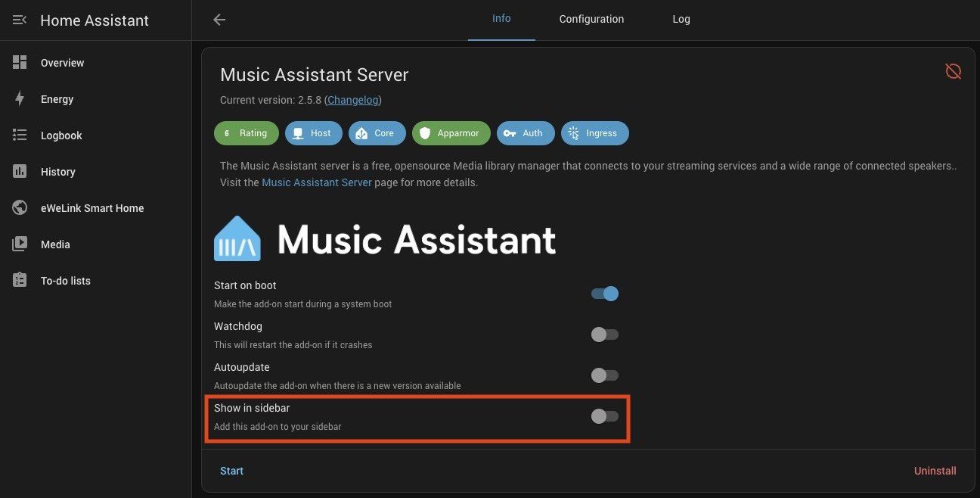The image size is (980, 498).
Task: Open the History page in the sidebar
Action: pyautogui.click(x=95, y=172)
